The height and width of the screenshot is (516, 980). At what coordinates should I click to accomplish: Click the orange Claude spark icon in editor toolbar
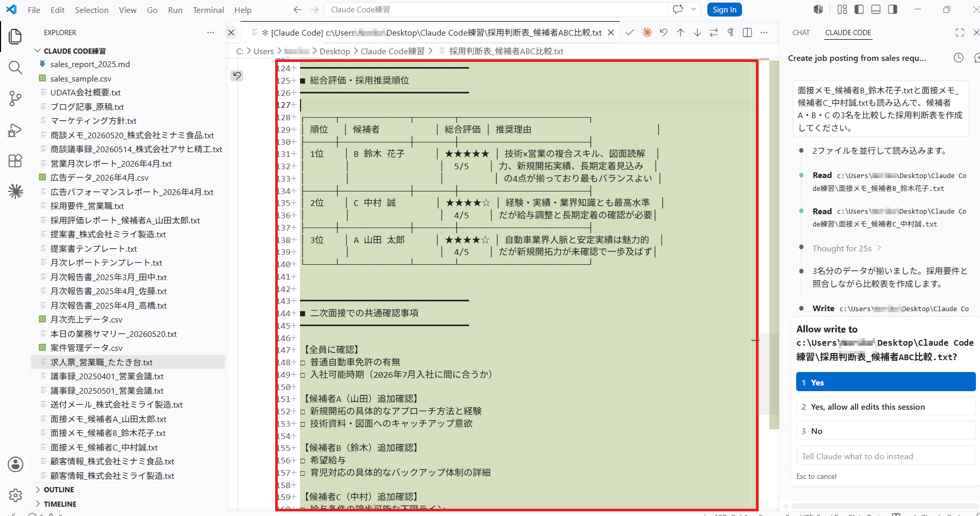pos(647,33)
